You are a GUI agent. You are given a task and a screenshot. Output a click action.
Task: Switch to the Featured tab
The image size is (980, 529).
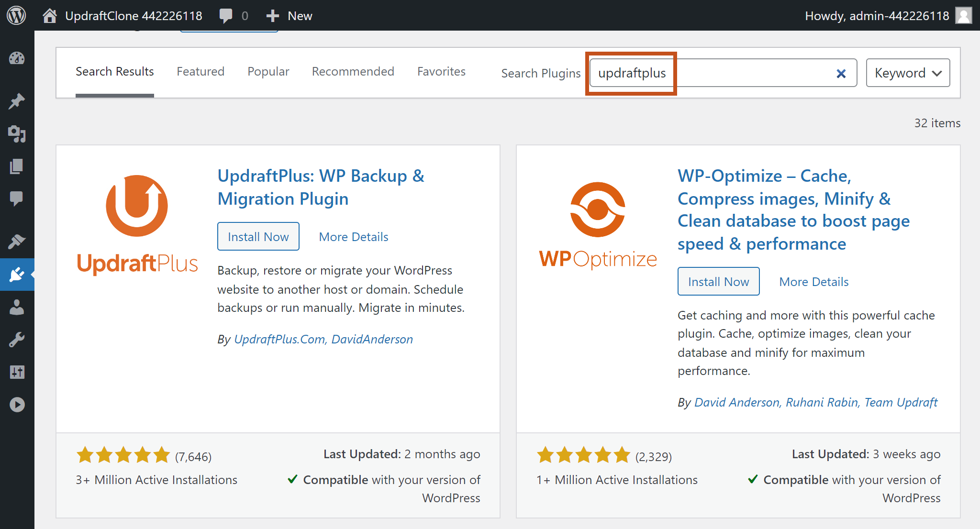pyautogui.click(x=200, y=72)
